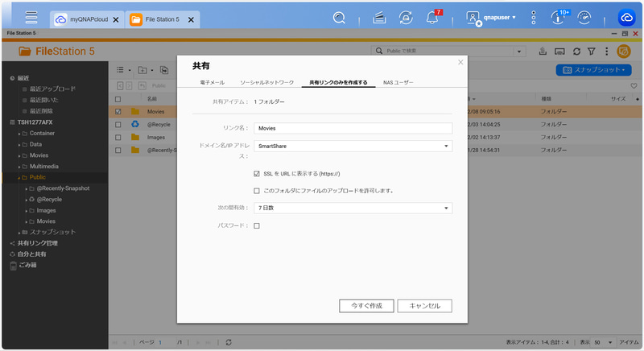Image resolution: width=644 pixels, height=351 pixels.
Task: Click the upload icon in File Station toolbar
Action: [543, 52]
